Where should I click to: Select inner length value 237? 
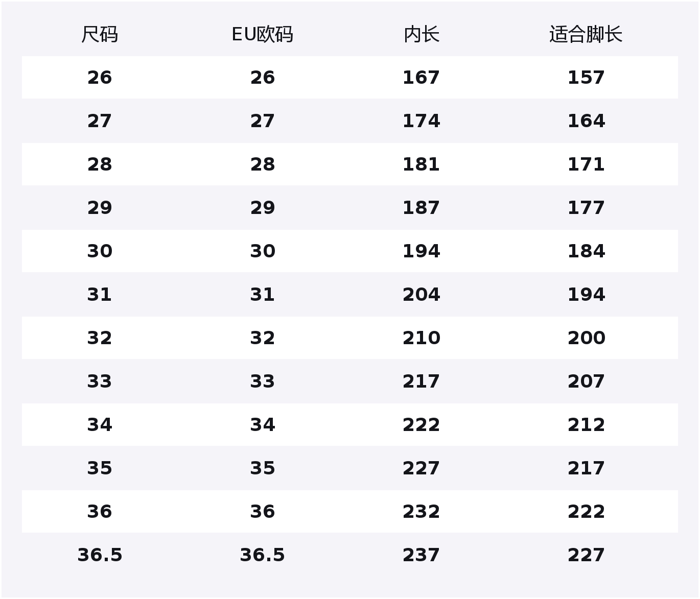pyautogui.click(x=421, y=555)
